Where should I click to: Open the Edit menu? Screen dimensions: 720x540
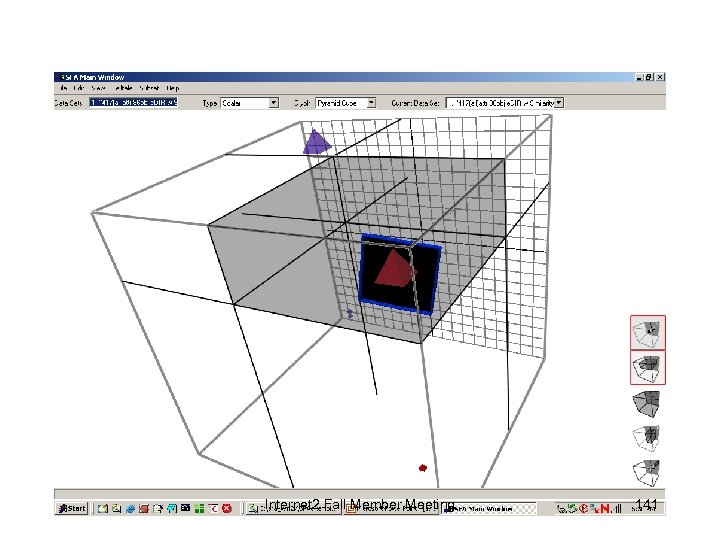(x=79, y=88)
